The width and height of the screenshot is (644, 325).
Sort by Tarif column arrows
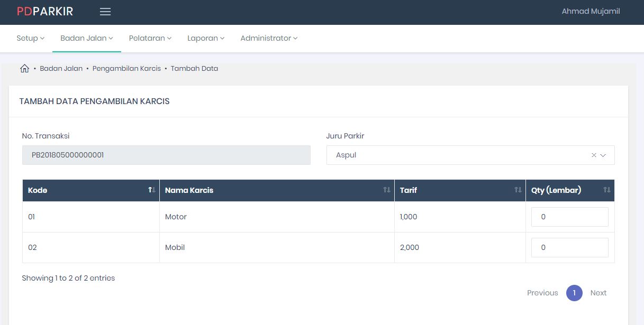pyautogui.click(x=518, y=190)
